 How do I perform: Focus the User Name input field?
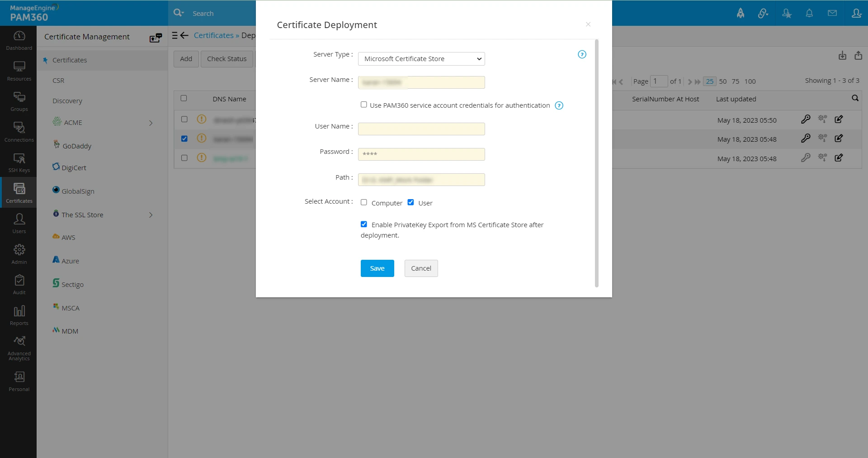421,129
